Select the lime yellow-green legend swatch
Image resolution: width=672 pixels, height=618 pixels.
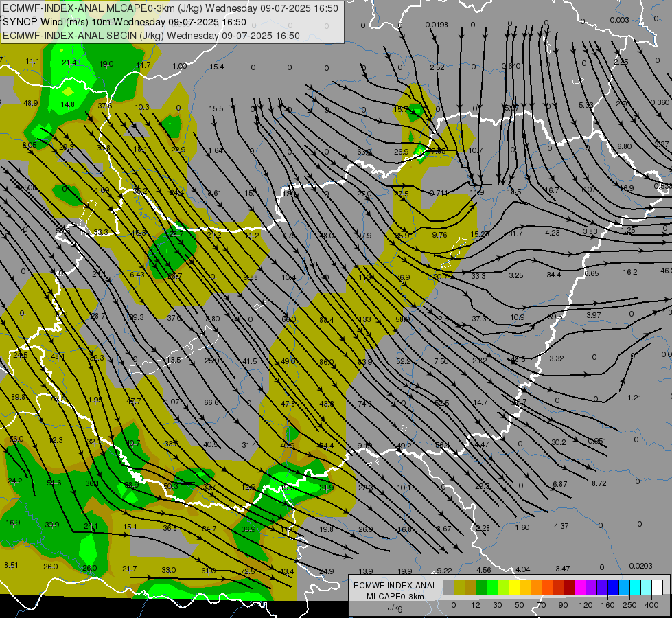[x=503, y=588]
